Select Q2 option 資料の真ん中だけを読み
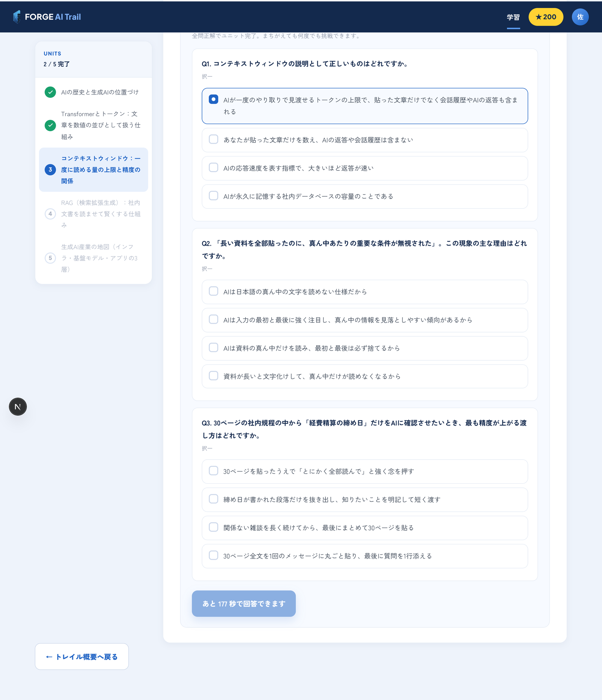Image resolution: width=602 pixels, height=700 pixels. [x=365, y=348]
